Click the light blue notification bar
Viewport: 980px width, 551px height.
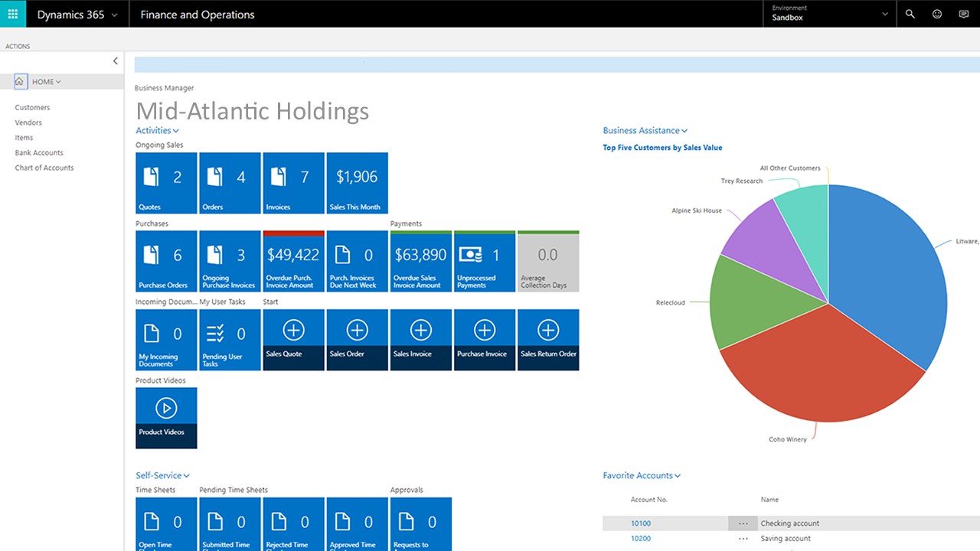[x=557, y=64]
